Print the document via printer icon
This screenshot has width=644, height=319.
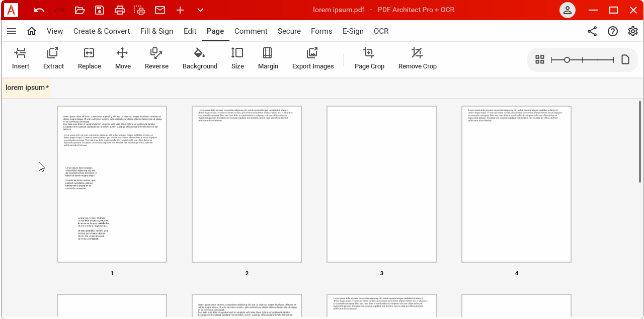tap(119, 10)
